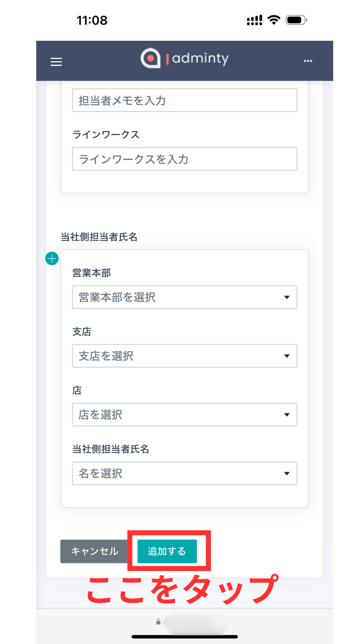This screenshot has height=644, width=362.
Task: Expand the 営業本部を選択 dropdown
Action: point(184,297)
